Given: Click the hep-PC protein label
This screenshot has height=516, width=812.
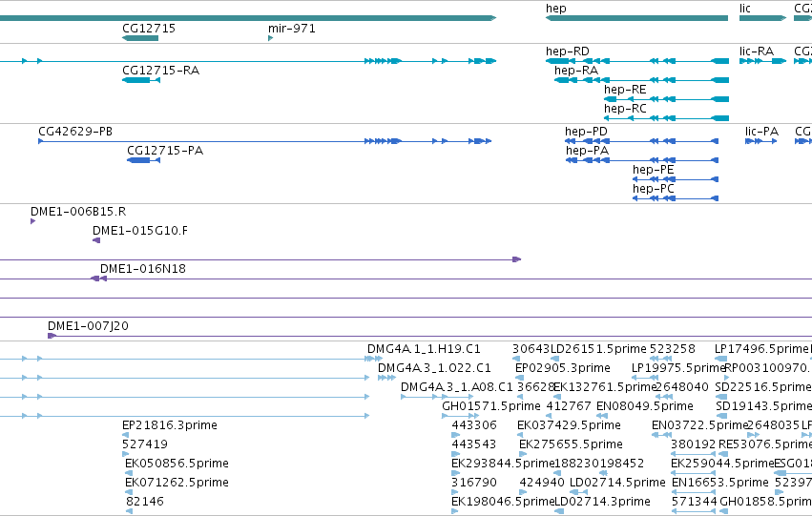Looking at the screenshot, I should pos(653,189).
